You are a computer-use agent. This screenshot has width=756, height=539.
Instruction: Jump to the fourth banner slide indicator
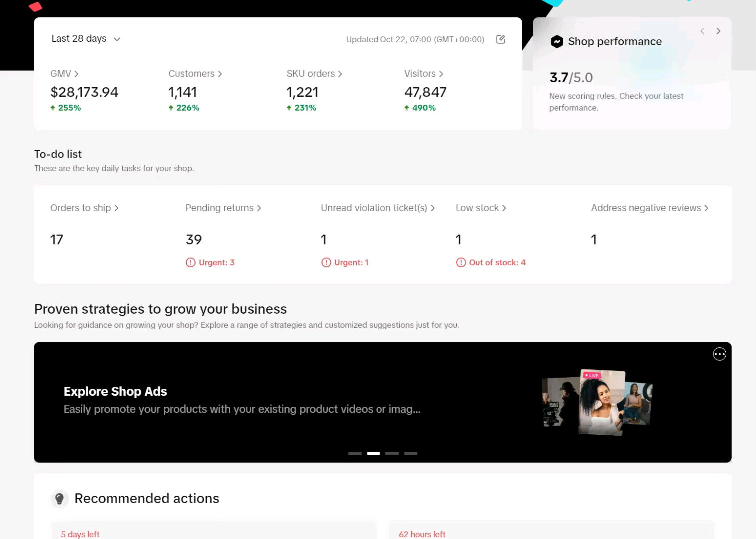tap(411, 453)
